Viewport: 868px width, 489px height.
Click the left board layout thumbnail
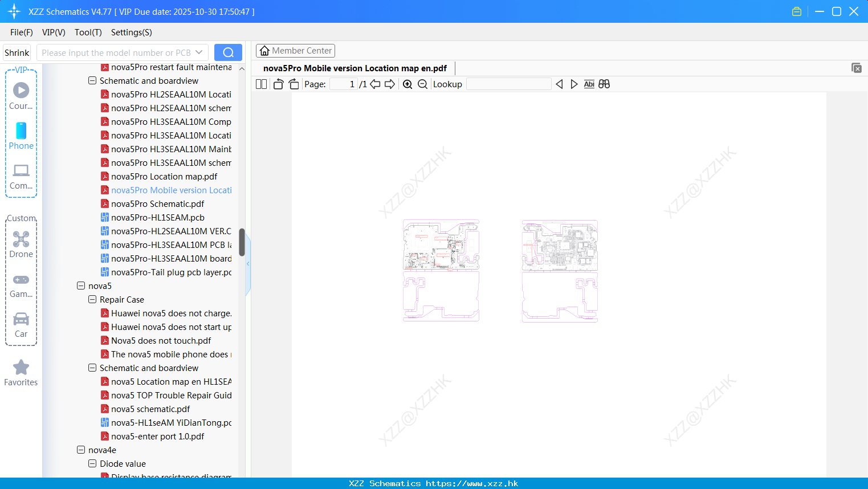click(x=441, y=271)
